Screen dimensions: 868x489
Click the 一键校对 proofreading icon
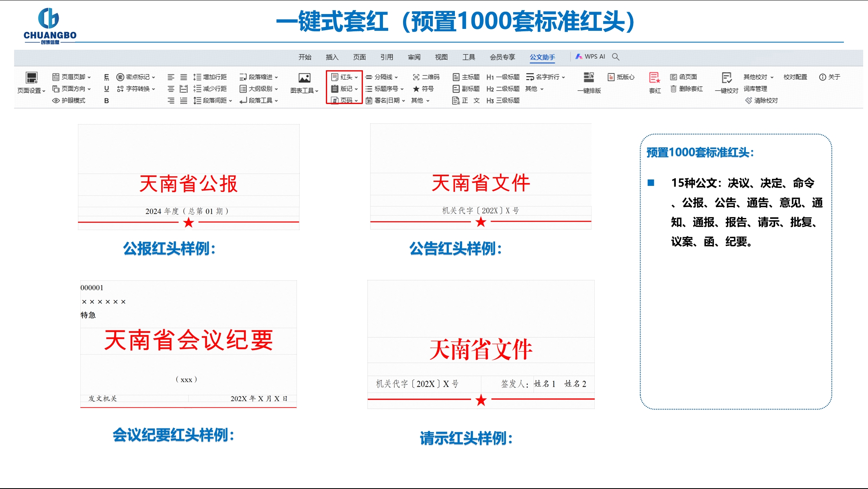(727, 77)
